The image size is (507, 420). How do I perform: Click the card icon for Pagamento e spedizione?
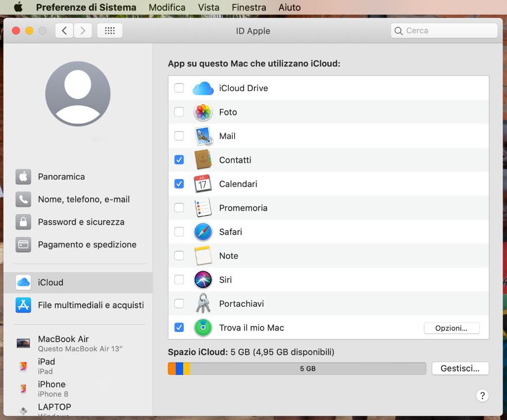[x=23, y=244]
